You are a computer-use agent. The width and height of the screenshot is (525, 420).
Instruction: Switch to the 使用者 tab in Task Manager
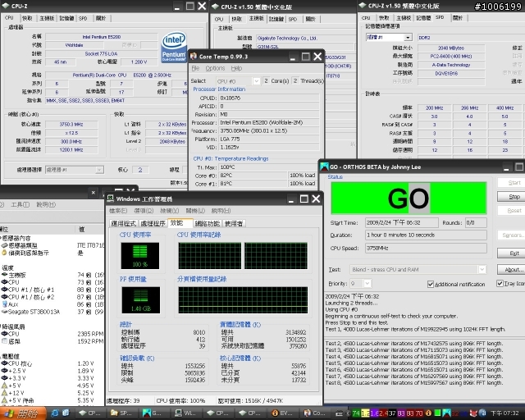[x=233, y=223]
